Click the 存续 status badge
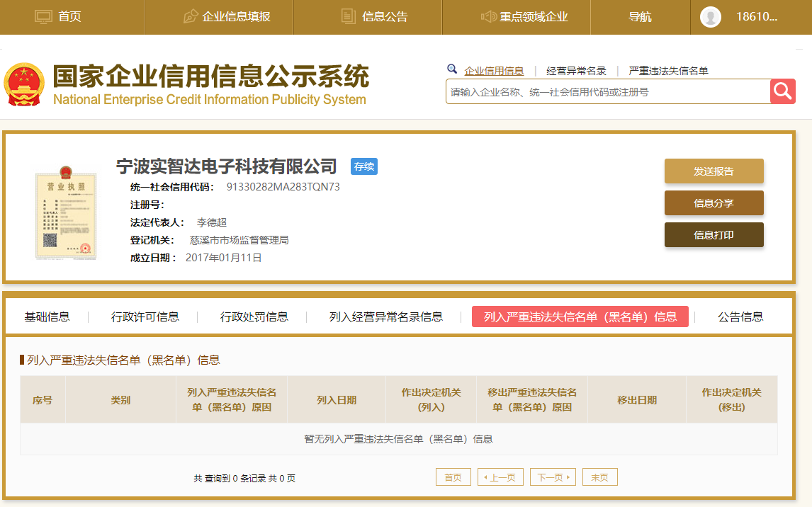 [x=364, y=166]
